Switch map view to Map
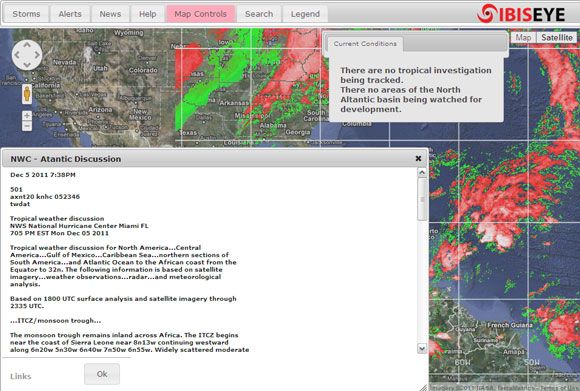 tap(523, 37)
